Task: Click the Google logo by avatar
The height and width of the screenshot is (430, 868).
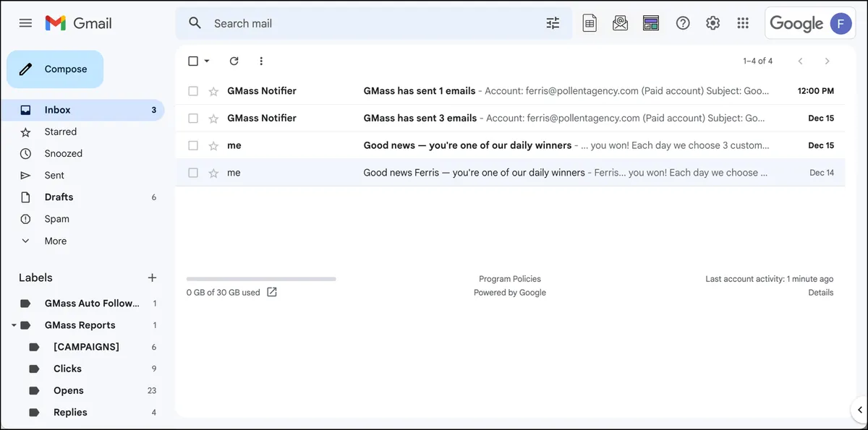Action: point(796,23)
